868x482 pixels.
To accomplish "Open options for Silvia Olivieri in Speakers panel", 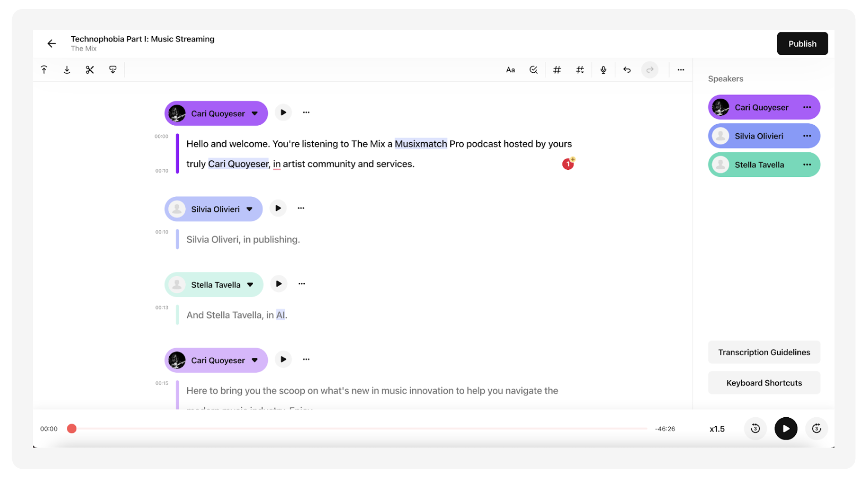I will coord(806,136).
